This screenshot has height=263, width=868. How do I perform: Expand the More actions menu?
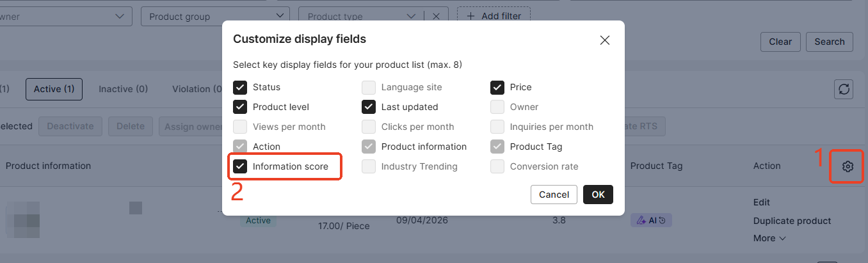(769, 238)
